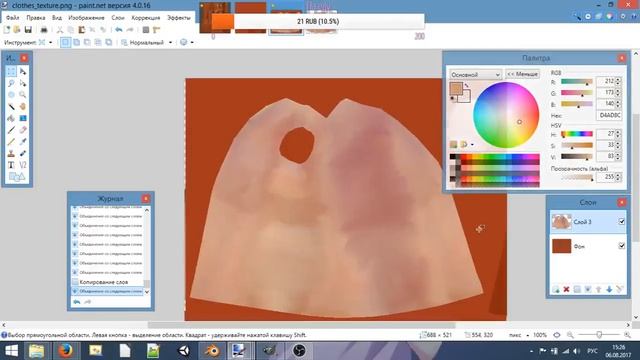
Task: Select the Pencil tool
Action: tap(11, 142)
